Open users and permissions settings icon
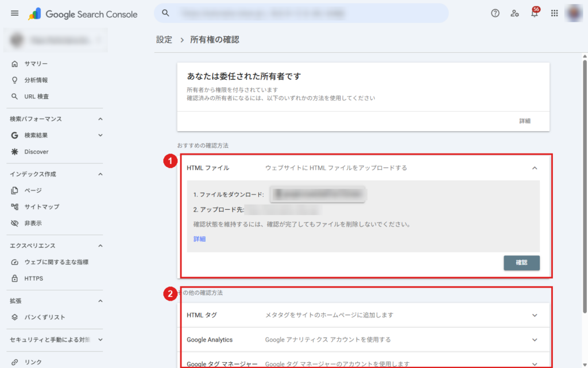 tap(514, 13)
